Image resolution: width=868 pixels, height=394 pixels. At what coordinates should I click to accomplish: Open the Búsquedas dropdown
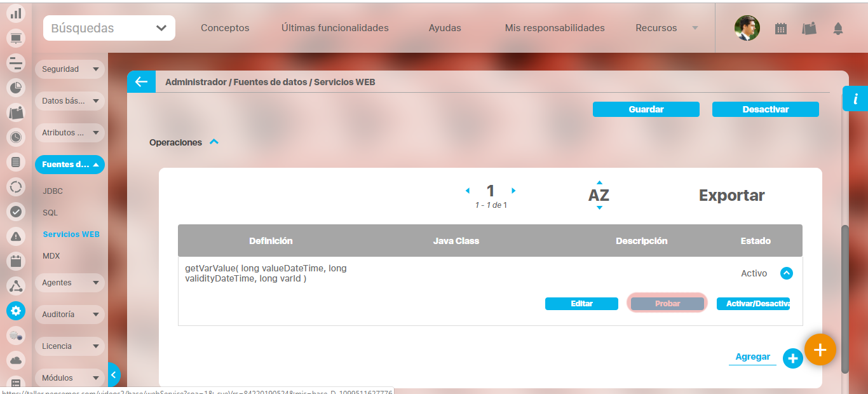[109, 28]
